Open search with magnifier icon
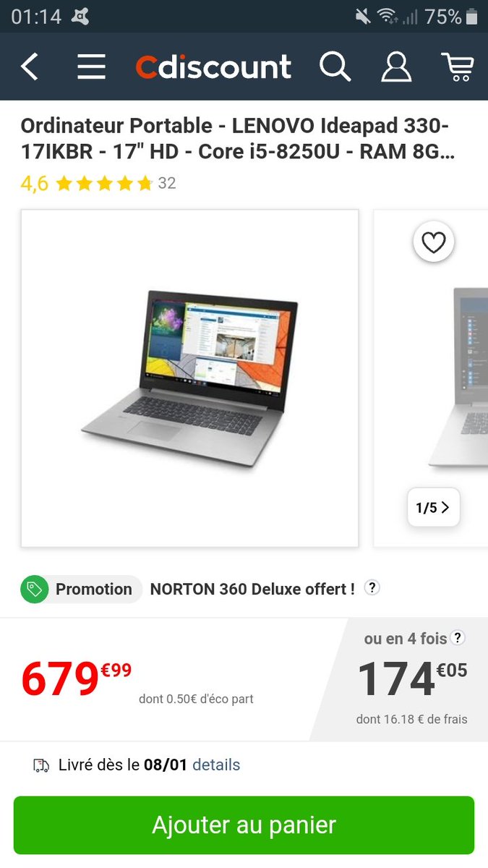Viewport: 488px width, 868px height. click(335, 67)
